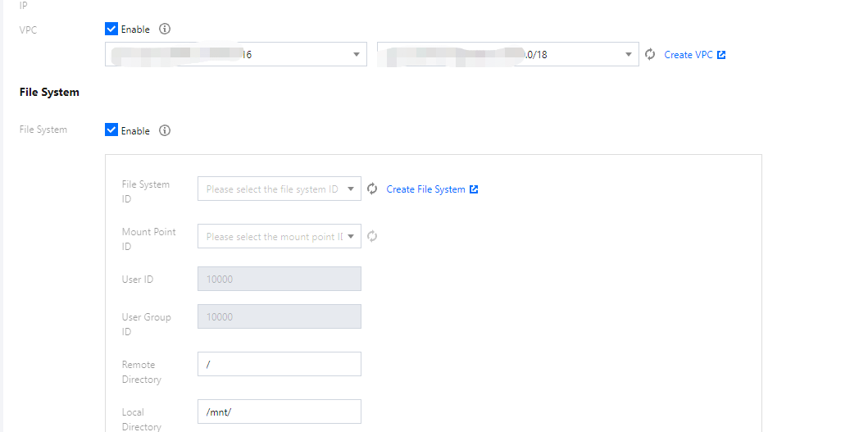This screenshot has width=868, height=432.
Task: Open the File System ID dropdown
Action: pos(279,189)
